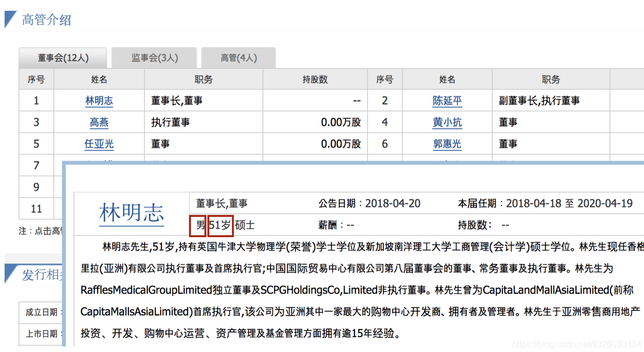
Task: Select the 董事长,董事 cell in row 1
Action: [x=203, y=100]
